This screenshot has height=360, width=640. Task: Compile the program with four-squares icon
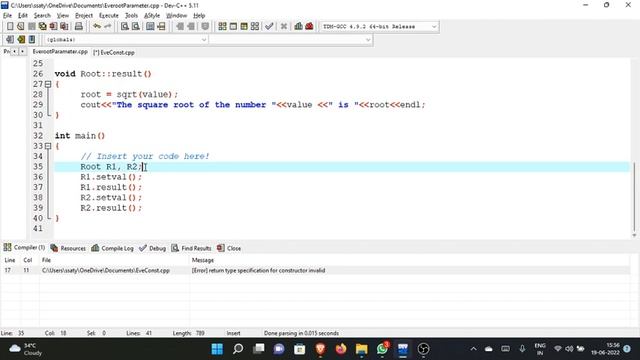click(222, 27)
